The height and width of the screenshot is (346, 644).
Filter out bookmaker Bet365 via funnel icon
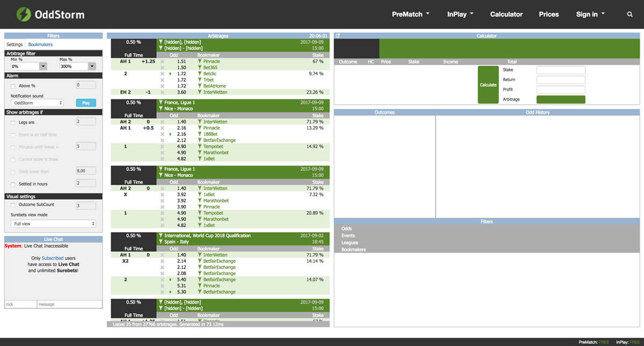pos(200,68)
